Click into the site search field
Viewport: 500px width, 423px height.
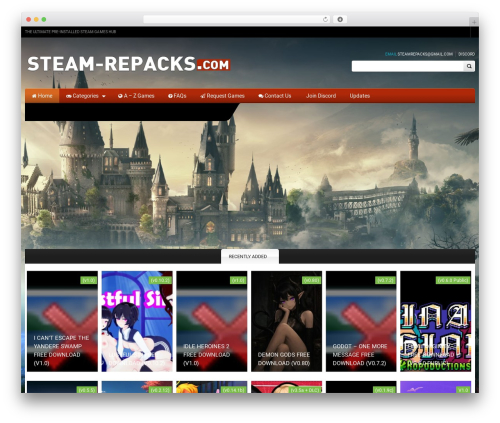(x=408, y=66)
